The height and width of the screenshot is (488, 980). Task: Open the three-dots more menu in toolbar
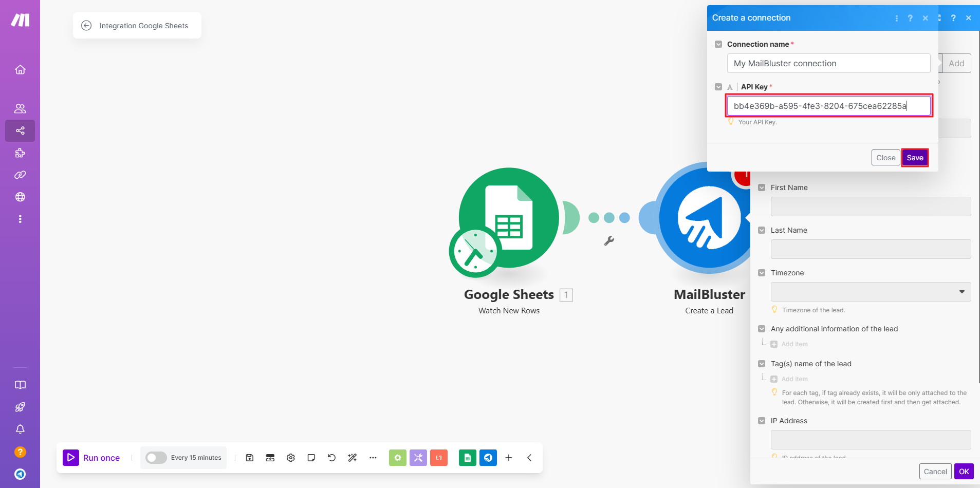[373, 458]
